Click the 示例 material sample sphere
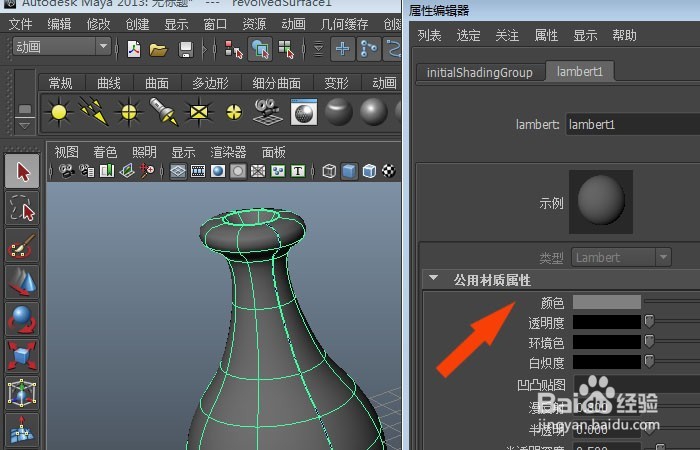700x450 pixels. pos(601,201)
